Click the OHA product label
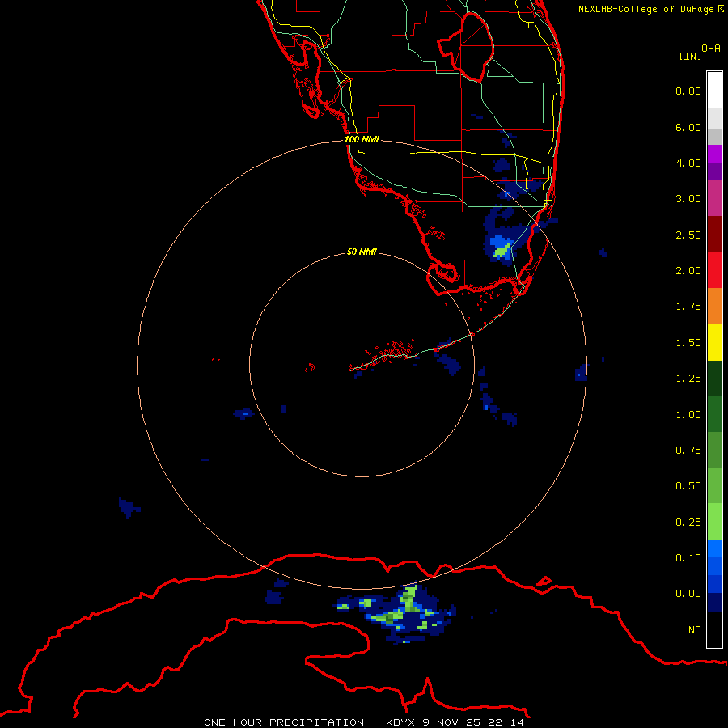728x728 pixels. 711,49
